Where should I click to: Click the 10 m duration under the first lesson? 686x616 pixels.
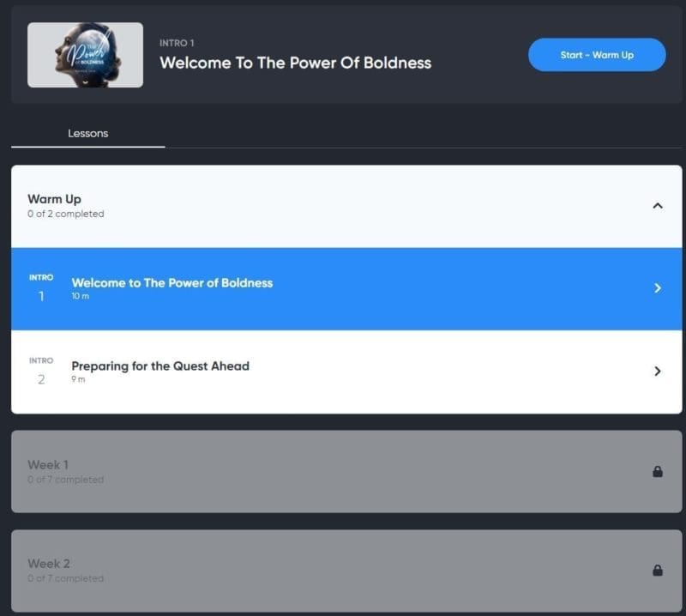(80, 296)
